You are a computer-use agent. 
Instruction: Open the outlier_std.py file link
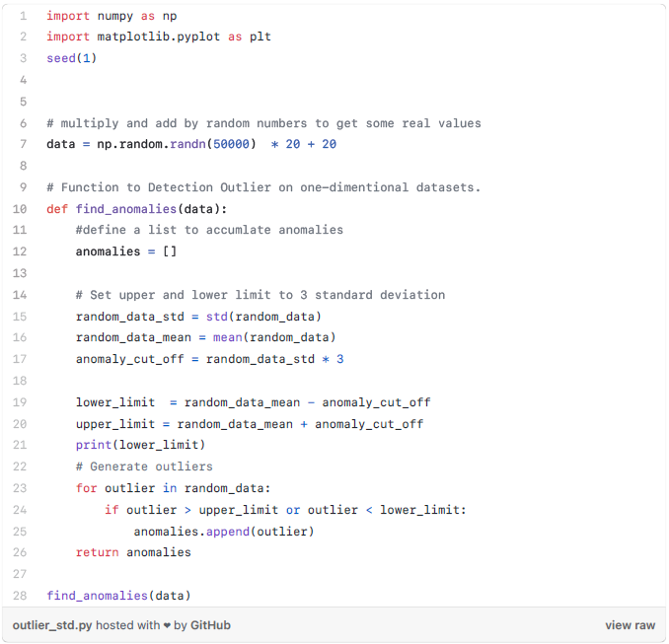(52, 625)
